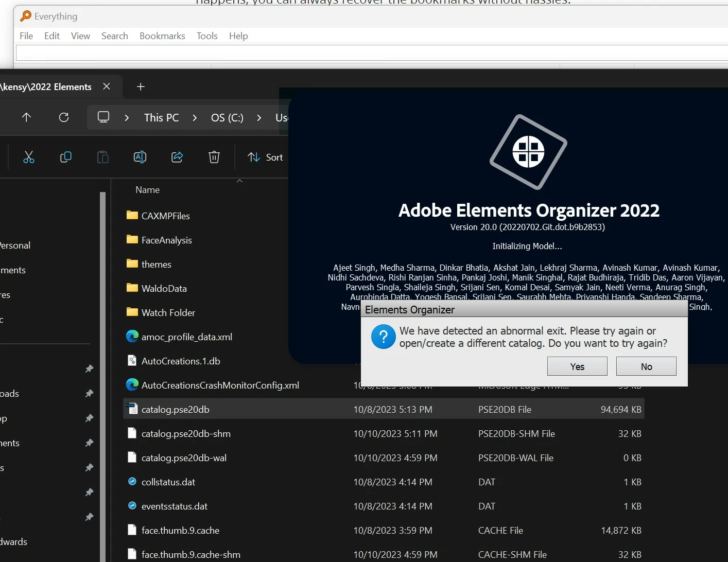Refresh the File Explorer view
Image resolution: width=728 pixels, height=562 pixels.
(x=64, y=117)
